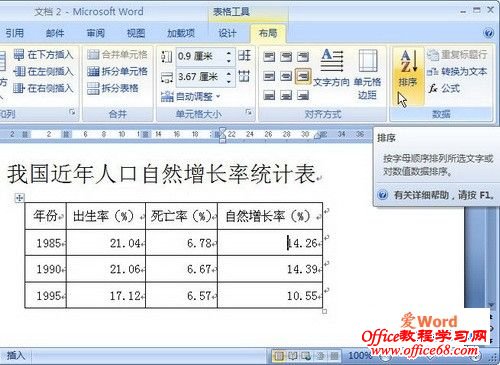Select Align Bottom Right alignment
The width and height of the screenshot is (500, 365).
click(x=303, y=96)
